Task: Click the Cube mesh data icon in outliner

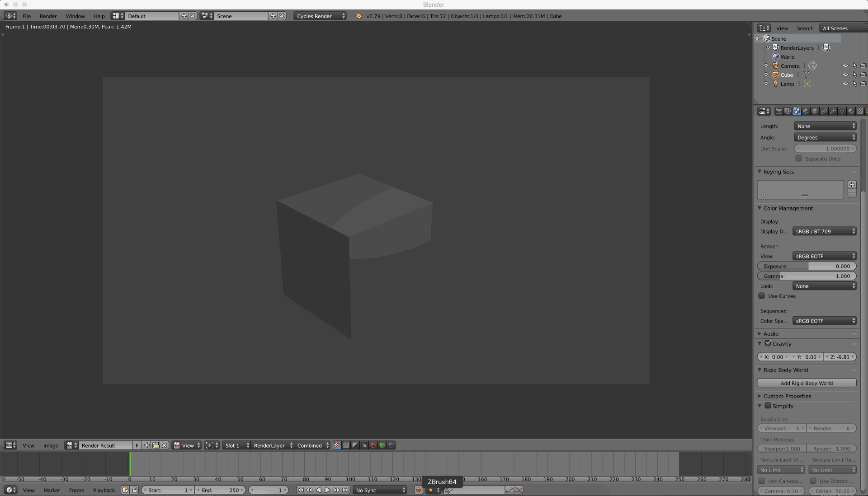Action: (806, 75)
